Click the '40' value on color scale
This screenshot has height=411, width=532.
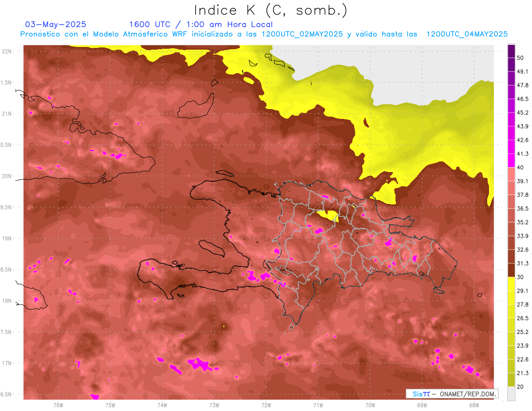pyautogui.click(x=520, y=167)
